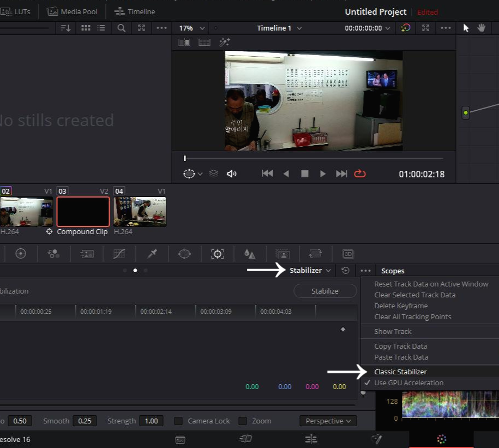Open the Media Pool tab

point(72,12)
